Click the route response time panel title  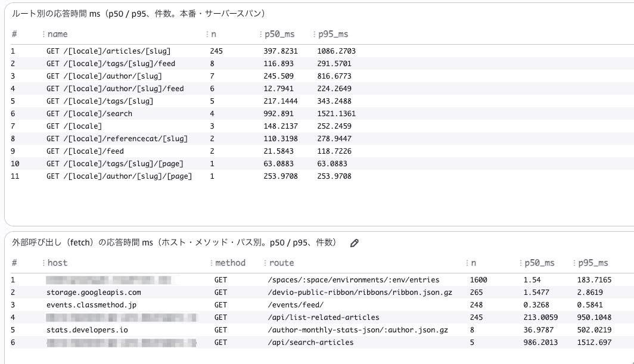tap(138, 14)
